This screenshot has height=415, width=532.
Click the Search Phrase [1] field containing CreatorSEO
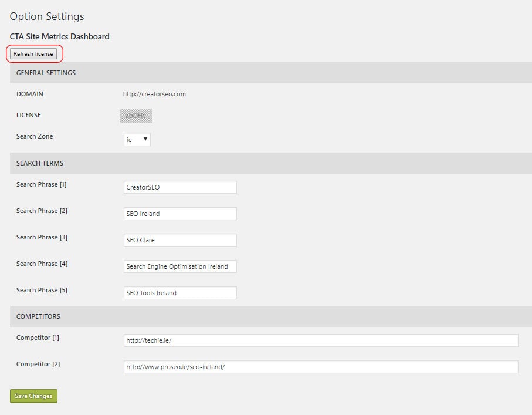point(179,187)
